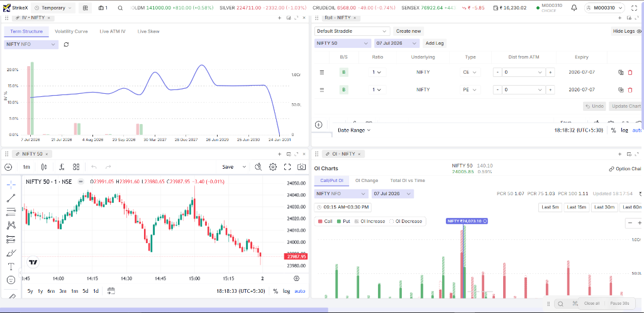Toggle log scale on NIFTY 50 chart
This screenshot has height=313, width=644.
(x=286, y=291)
